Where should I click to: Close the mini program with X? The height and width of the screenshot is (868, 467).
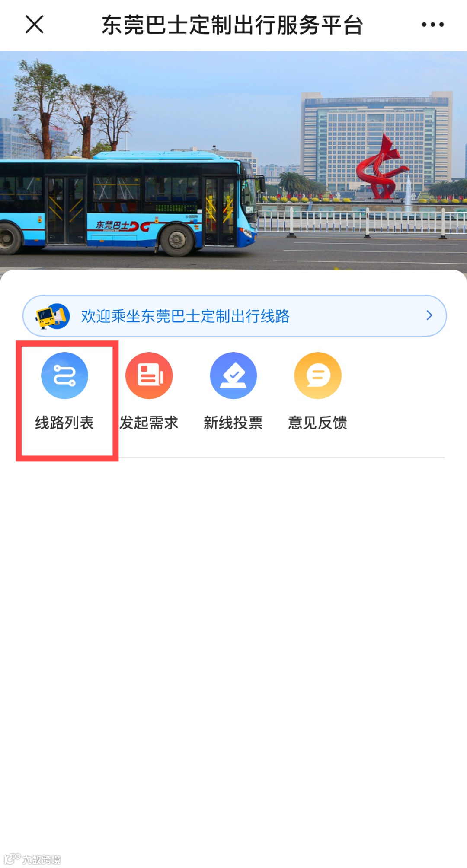pyautogui.click(x=35, y=24)
